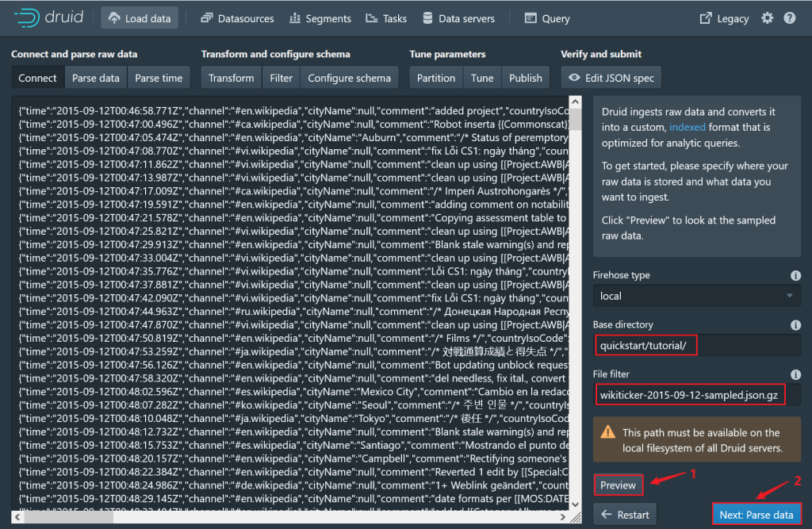Click the horizontal scrollbar thumb
This screenshot has height=529, width=812.
tap(68, 516)
